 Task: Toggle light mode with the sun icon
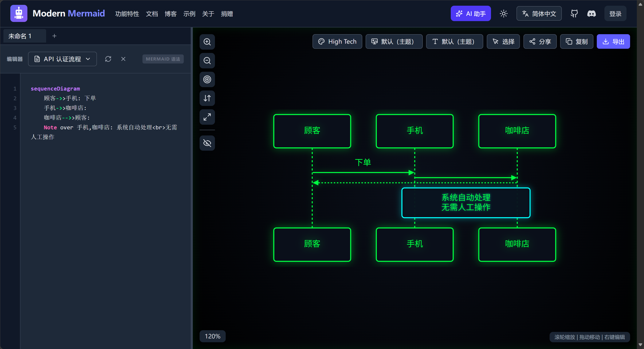coord(503,14)
